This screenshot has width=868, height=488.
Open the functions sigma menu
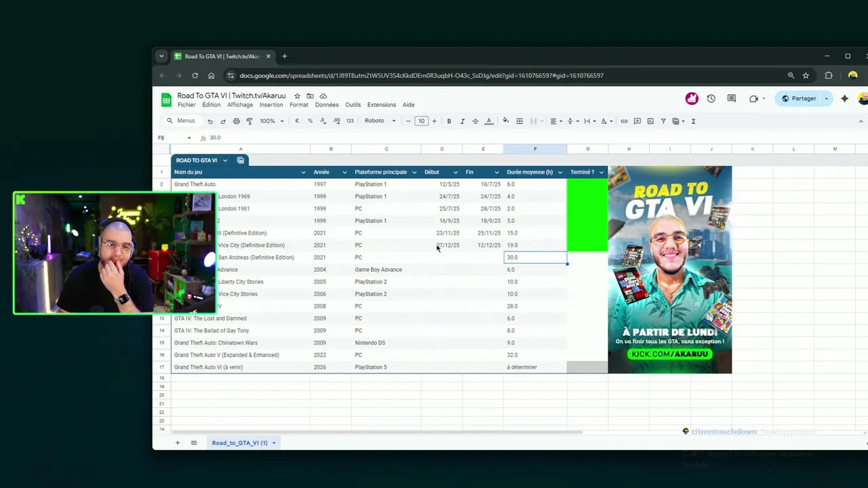click(x=693, y=121)
